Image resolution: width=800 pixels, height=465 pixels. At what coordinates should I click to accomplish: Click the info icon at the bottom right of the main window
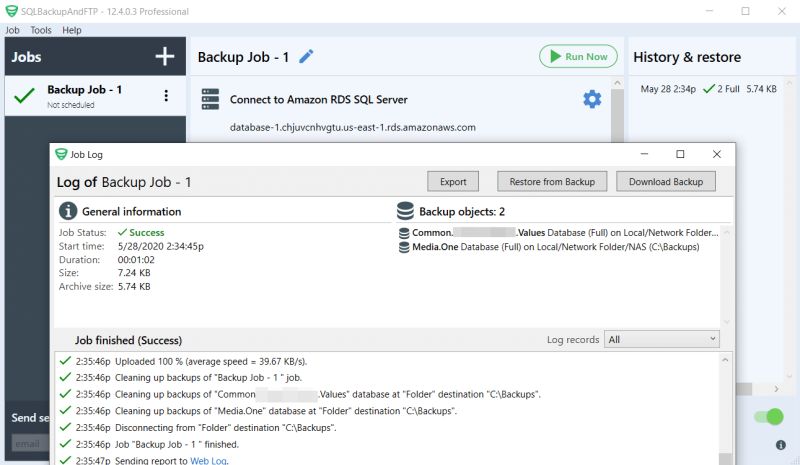(x=781, y=445)
